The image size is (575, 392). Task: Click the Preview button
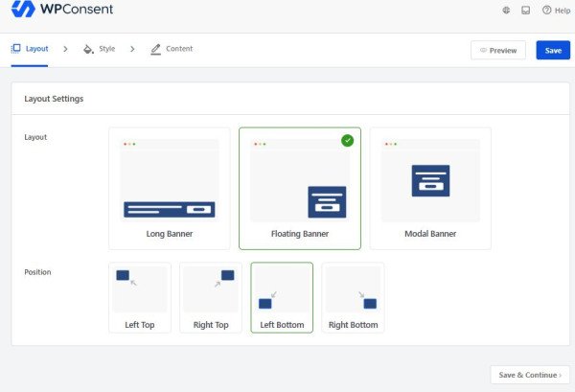pyautogui.click(x=498, y=50)
